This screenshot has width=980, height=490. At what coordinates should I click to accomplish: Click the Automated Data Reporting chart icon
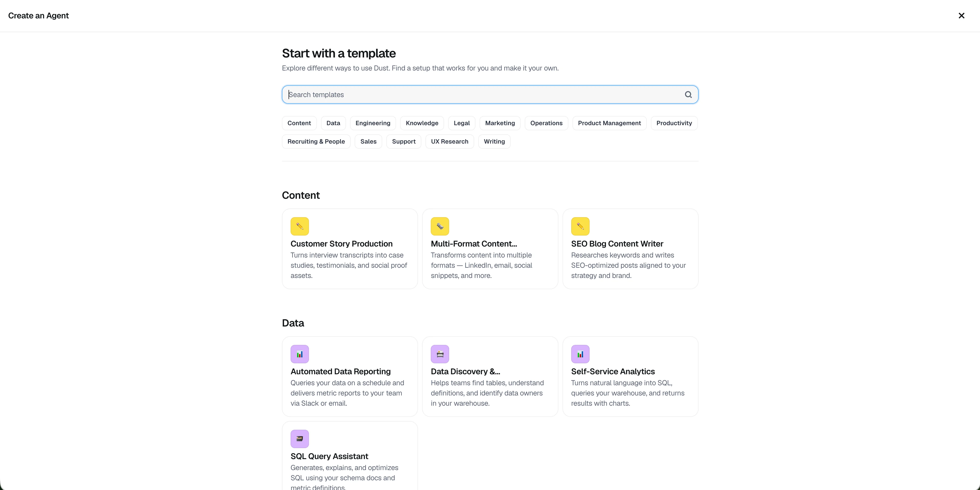tap(300, 354)
